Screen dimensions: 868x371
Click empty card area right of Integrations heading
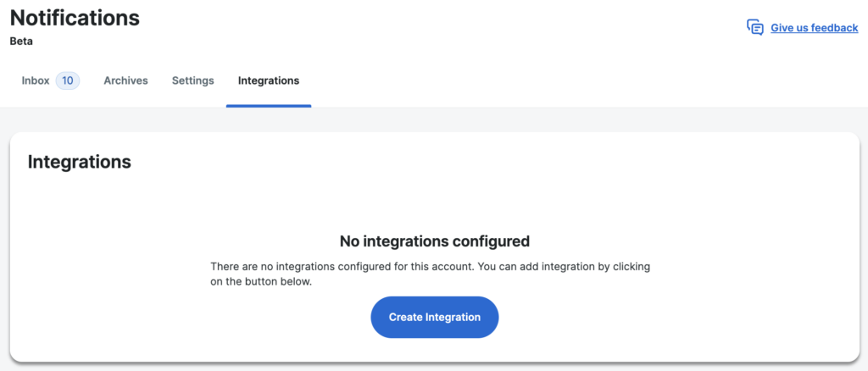[509, 162]
